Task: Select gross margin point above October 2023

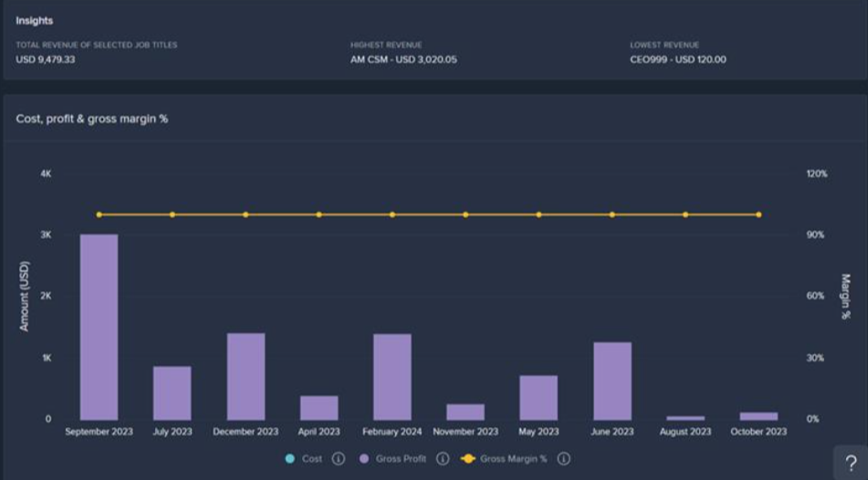Action: (758, 214)
